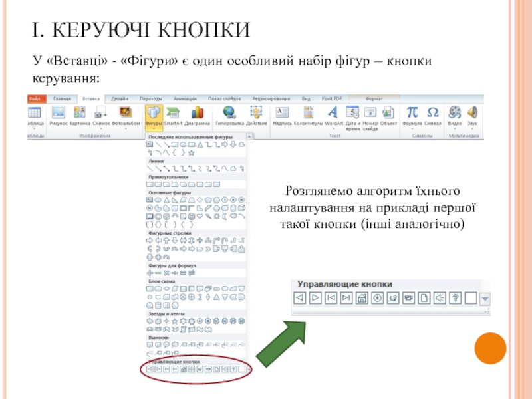The height and width of the screenshot is (399, 532).
Task: Select Beginning action button in enlarged panel
Action: 331,298
